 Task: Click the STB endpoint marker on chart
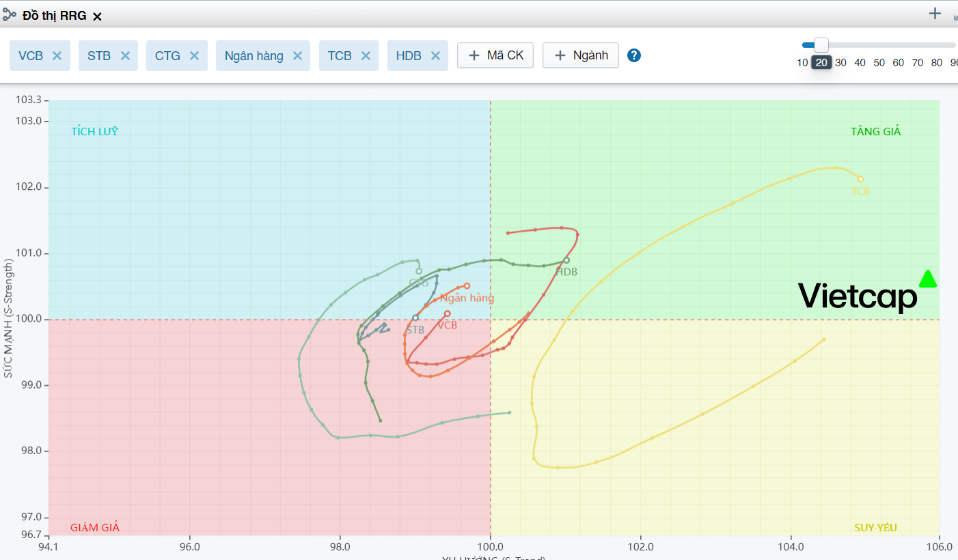(415, 318)
